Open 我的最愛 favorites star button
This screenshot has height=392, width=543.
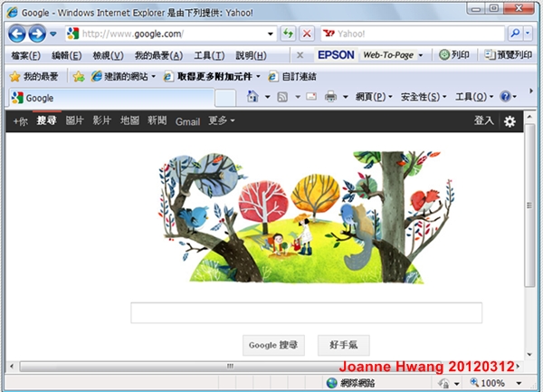pyautogui.click(x=33, y=77)
